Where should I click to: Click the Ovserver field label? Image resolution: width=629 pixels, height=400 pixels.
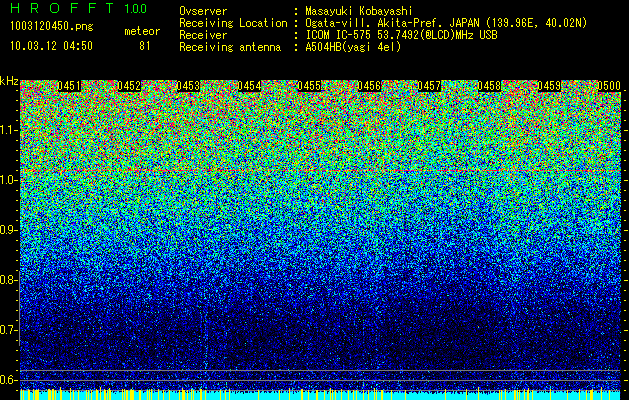tap(203, 11)
